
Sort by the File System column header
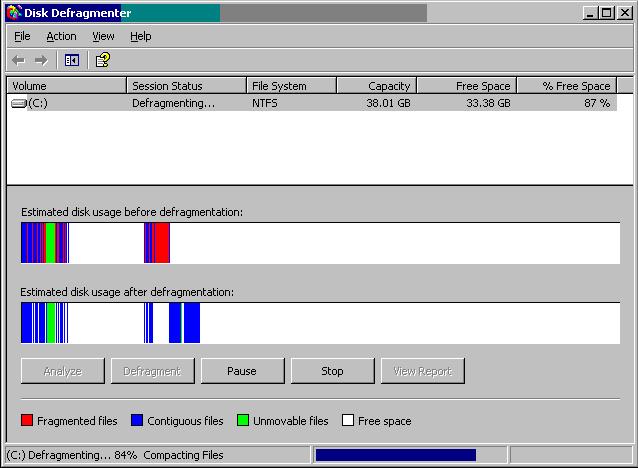(292, 86)
